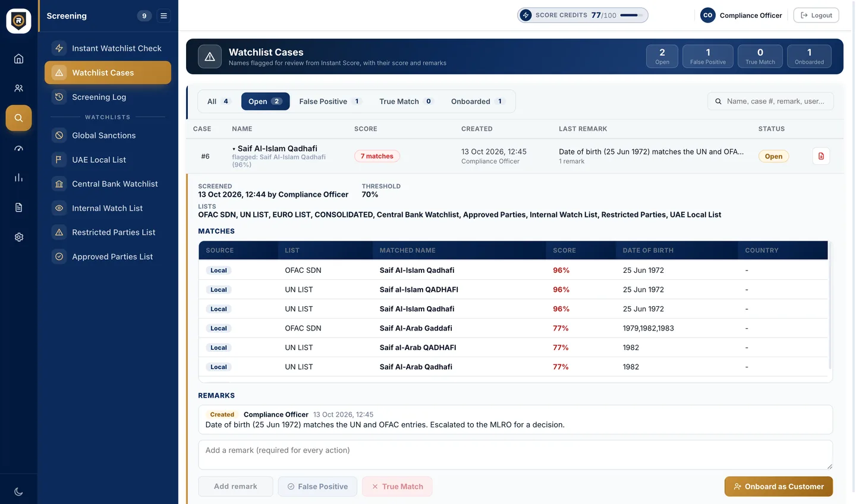The width and height of the screenshot is (856, 504).
Task: Open the bar chart reports icon
Action: [18, 178]
